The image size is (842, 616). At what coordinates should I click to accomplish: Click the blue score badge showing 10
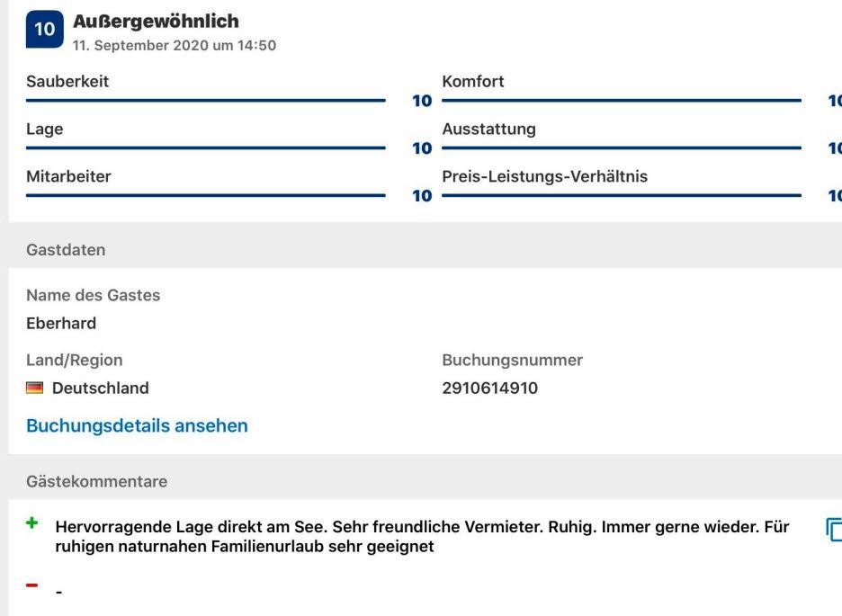(45, 30)
